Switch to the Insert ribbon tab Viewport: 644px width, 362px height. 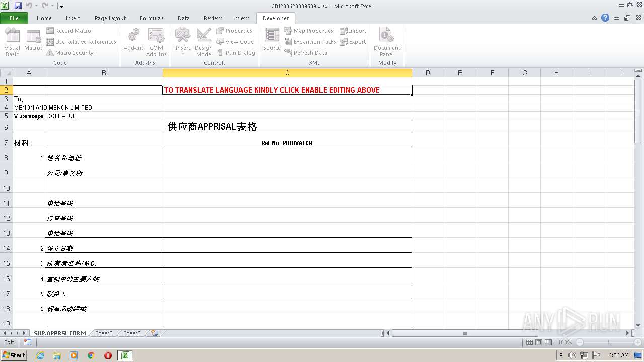[73, 18]
